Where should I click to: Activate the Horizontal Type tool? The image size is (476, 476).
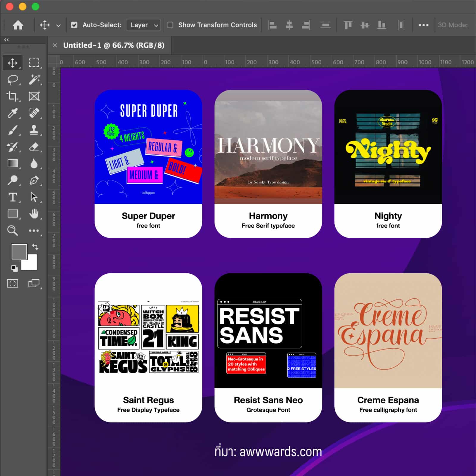click(12, 197)
